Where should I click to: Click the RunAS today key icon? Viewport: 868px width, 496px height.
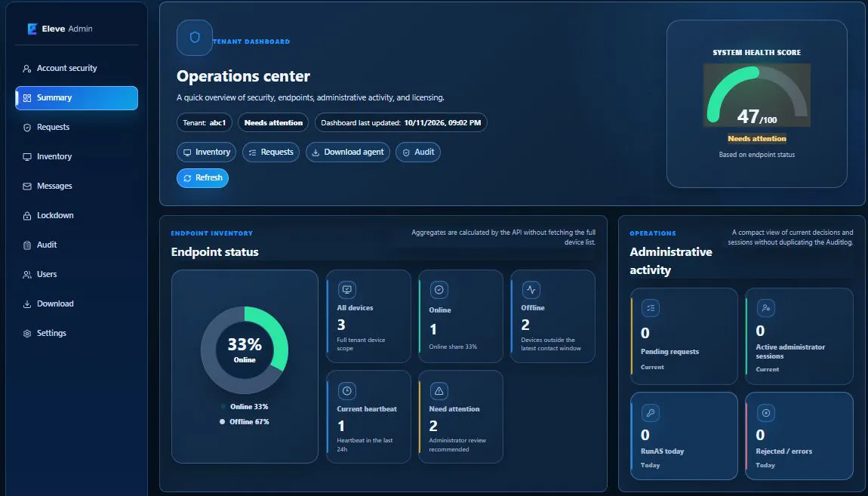click(651, 412)
